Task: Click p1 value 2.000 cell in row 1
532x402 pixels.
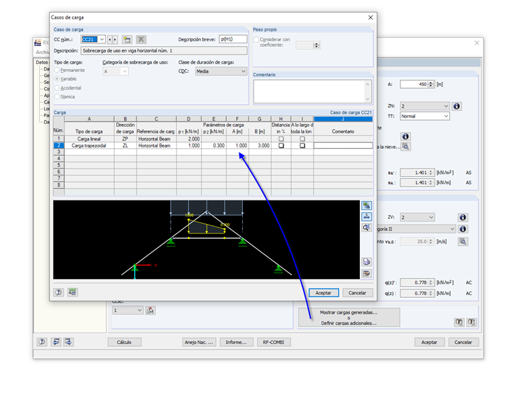Action: coord(188,139)
